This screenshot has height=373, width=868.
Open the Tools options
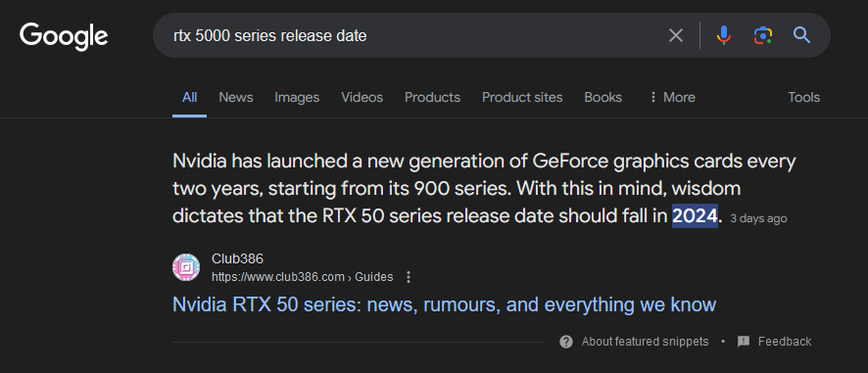coord(803,97)
